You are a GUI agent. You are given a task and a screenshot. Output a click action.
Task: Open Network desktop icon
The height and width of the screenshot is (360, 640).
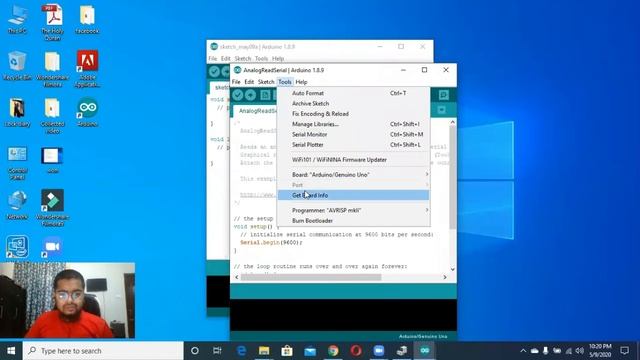pos(17,205)
